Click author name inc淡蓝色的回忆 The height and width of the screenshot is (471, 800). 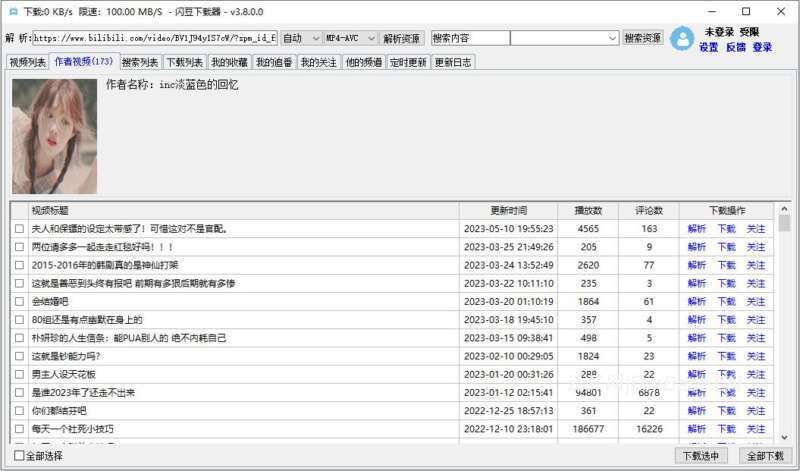tap(199, 85)
